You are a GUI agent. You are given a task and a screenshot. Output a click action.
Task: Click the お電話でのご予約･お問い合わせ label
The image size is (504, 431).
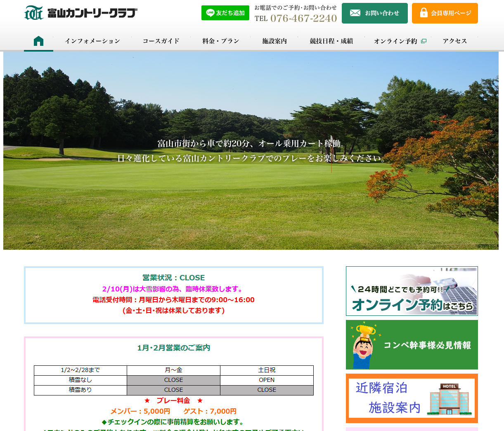296,7
